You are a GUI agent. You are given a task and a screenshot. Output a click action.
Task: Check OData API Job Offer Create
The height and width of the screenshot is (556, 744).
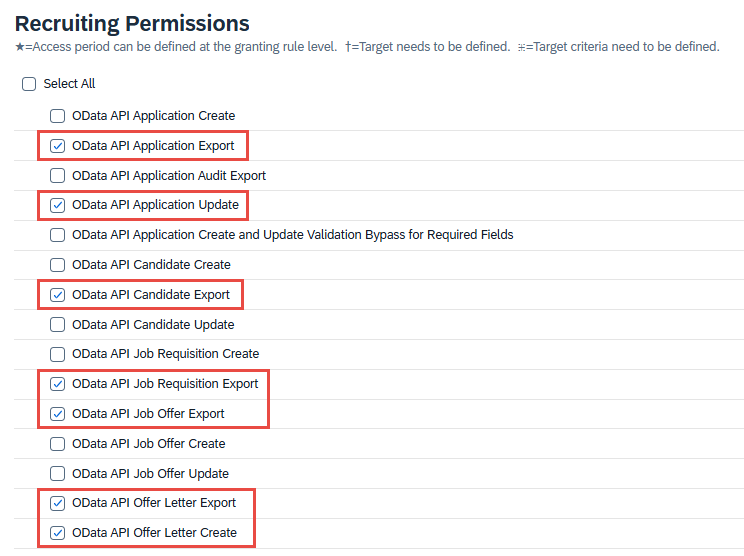[x=58, y=444]
